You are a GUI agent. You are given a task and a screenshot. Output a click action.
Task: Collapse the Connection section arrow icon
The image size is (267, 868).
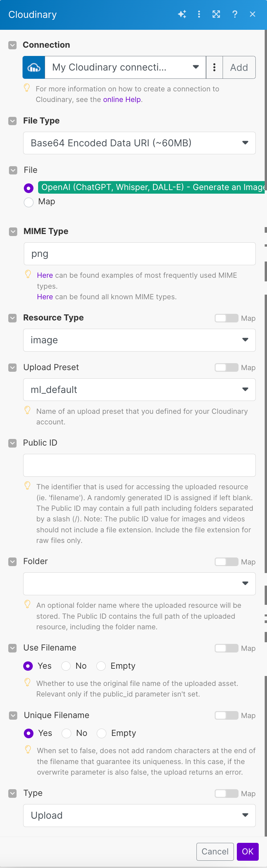tap(13, 45)
